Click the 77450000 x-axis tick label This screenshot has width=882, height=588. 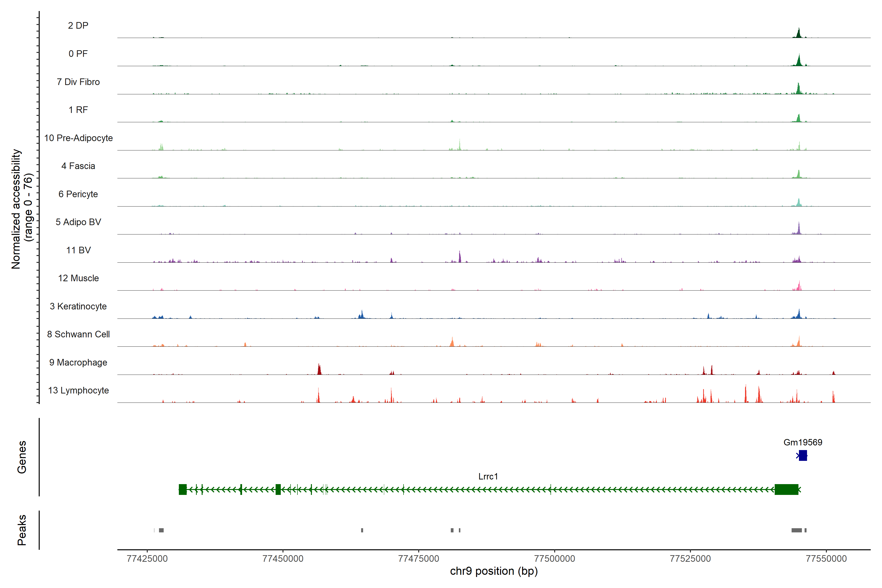pyautogui.click(x=283, y=558)
